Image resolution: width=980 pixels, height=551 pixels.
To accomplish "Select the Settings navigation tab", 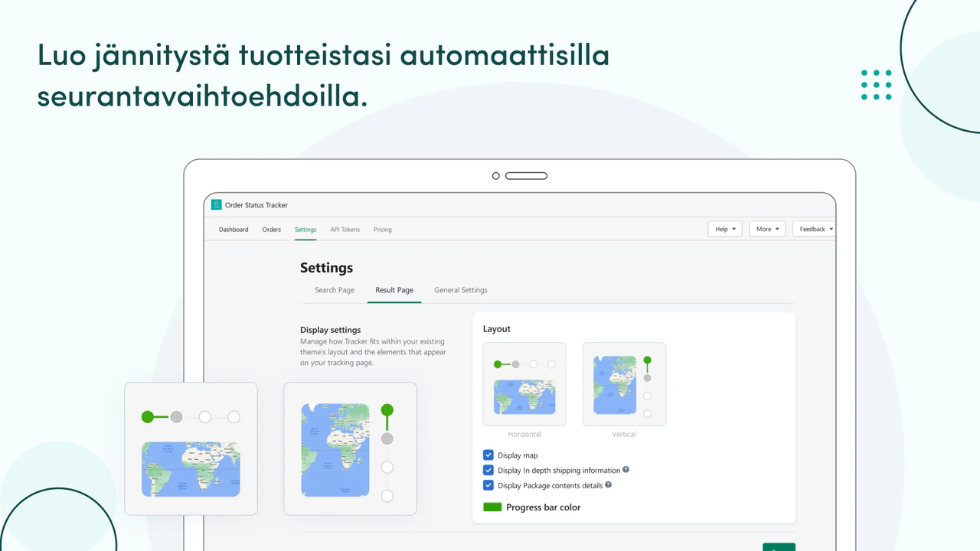I will point(305,230).
